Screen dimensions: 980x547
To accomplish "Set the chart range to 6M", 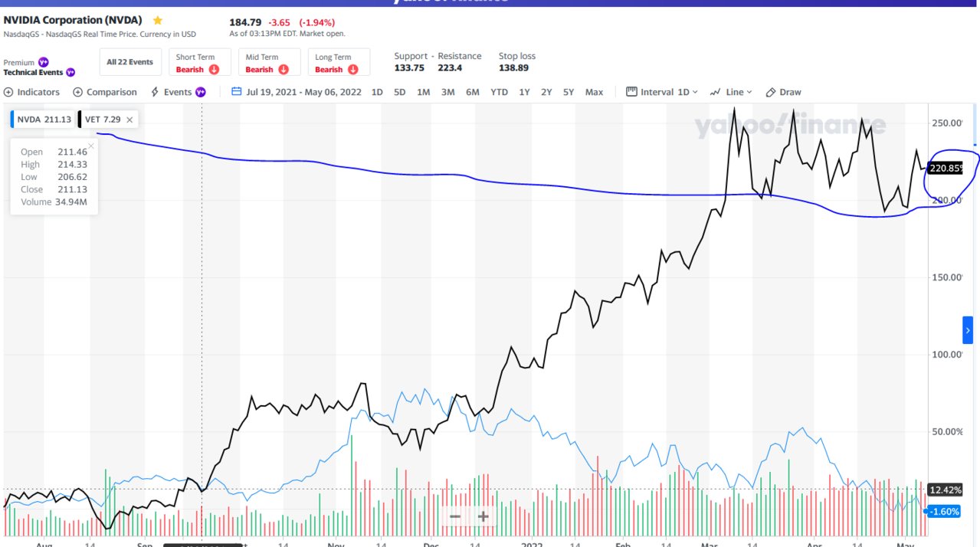I will point(472,92).
